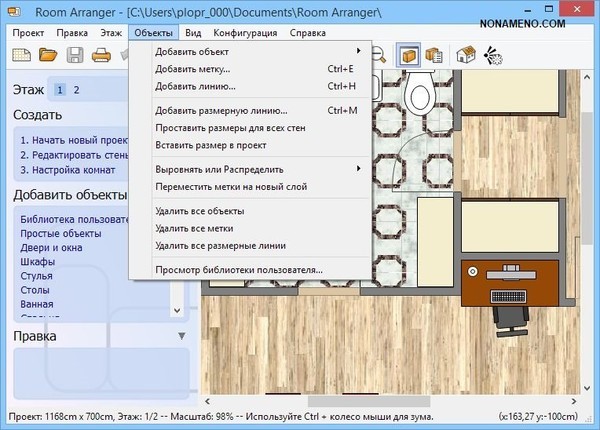Viewport: 600px width, 430px height.
Task: Click the Print toolbar icon
Action: click(x=100, y=56)
